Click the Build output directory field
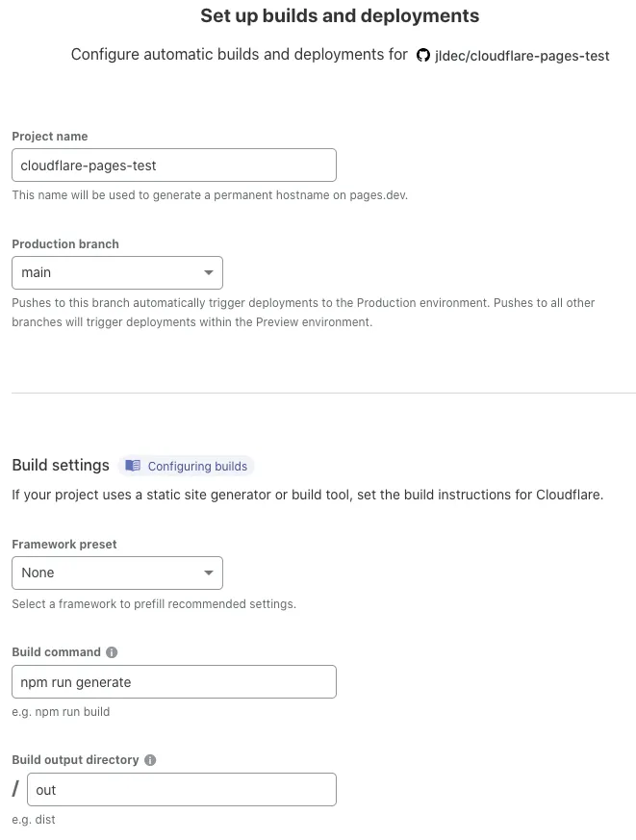Screen dimensions: 636x840 point(182,789)
